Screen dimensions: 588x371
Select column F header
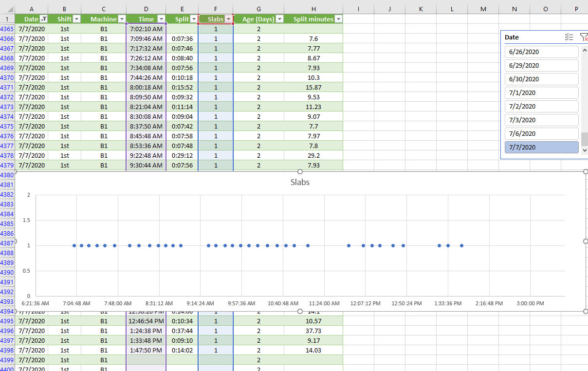click(216, 9)
